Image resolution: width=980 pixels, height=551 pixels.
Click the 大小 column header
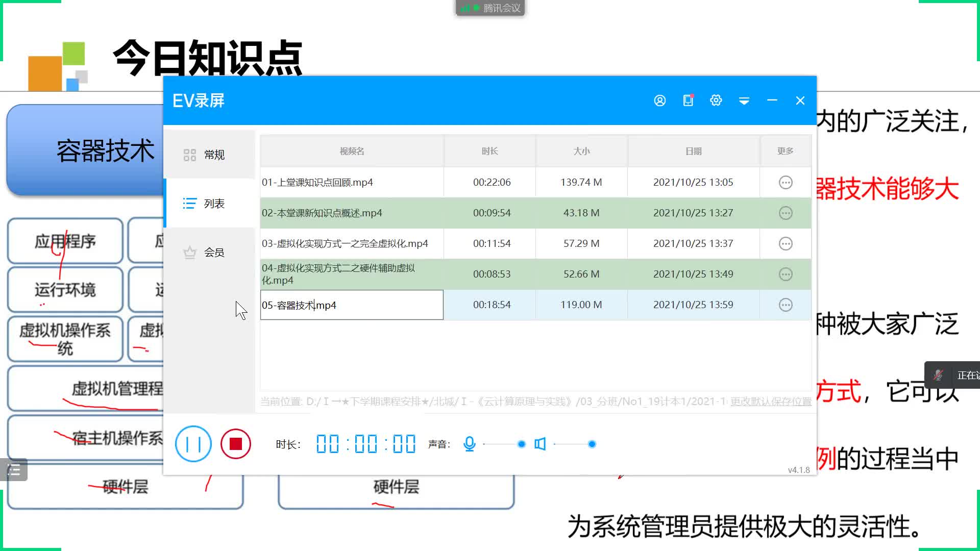pyautogui.click(x=581, y=151)
